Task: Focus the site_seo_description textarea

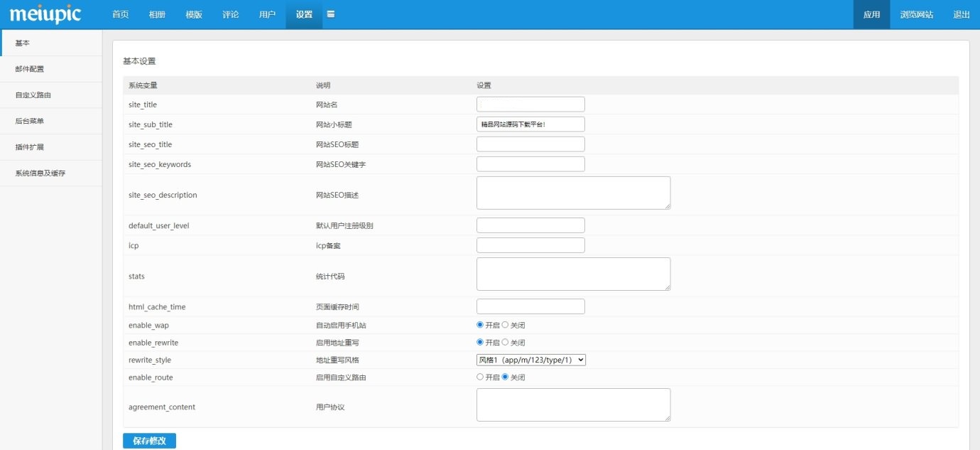Action: (573, 193)
